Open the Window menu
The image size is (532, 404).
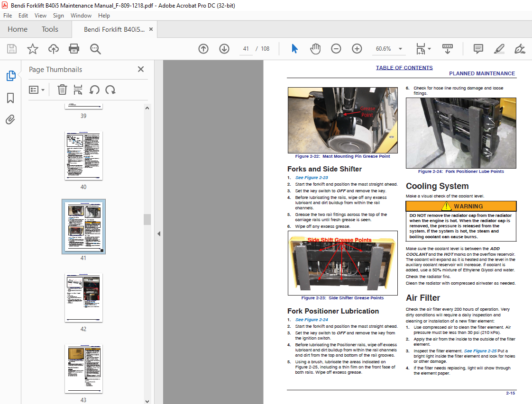(x=81, y=16)
